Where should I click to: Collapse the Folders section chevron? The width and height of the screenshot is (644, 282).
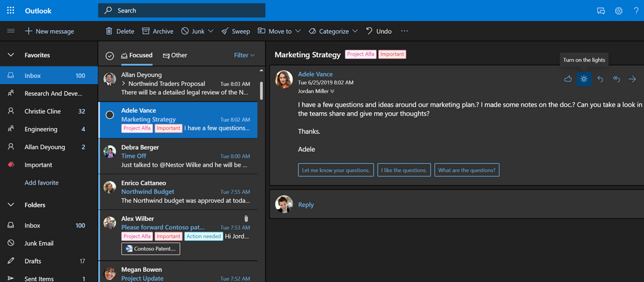(x=11, y=205)
